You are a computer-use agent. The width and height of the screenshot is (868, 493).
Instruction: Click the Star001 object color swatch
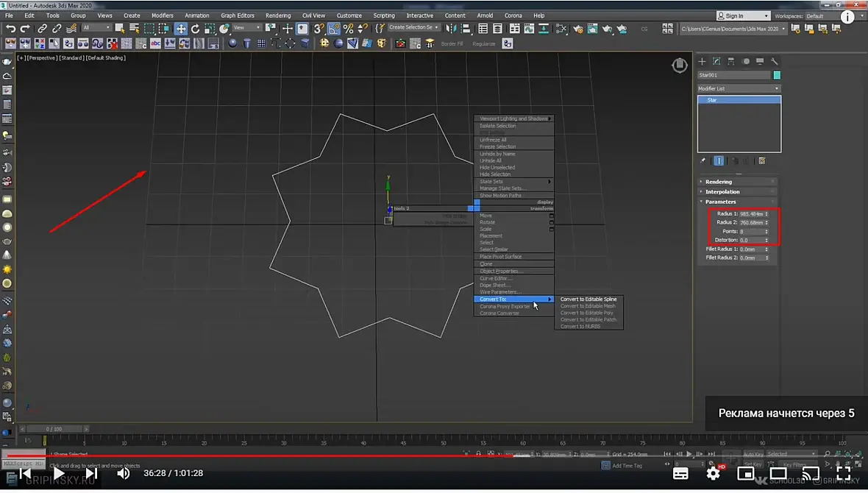tap(777, 75)
